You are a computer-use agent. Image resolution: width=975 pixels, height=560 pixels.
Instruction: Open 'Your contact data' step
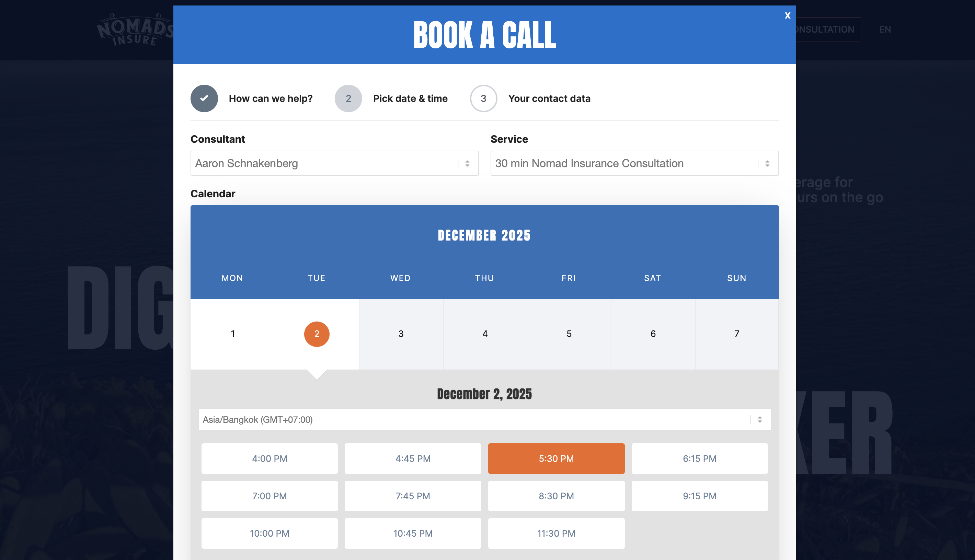(549, 98)
